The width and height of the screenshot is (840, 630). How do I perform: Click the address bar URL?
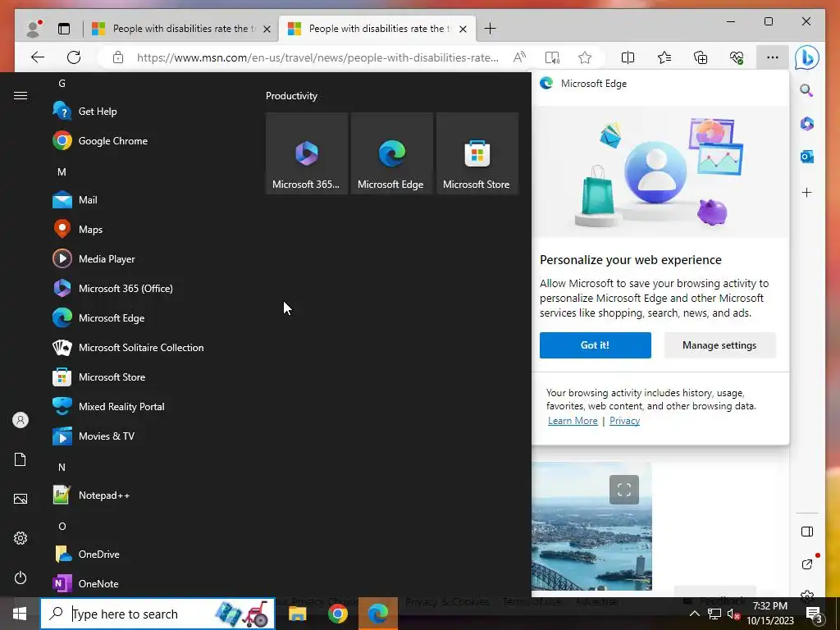(x=317, y=57)
